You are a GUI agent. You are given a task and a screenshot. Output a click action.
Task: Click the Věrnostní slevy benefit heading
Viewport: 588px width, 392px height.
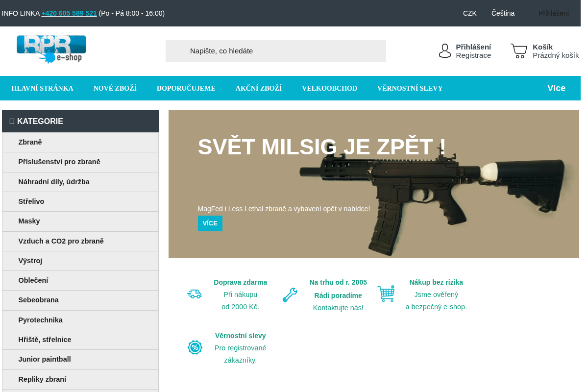click(x=241, y=336)
